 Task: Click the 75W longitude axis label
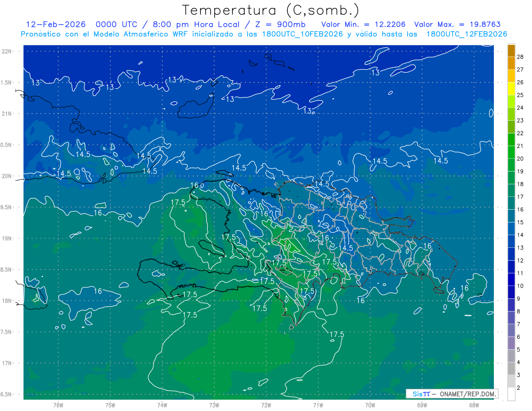[x=110, y=405]
